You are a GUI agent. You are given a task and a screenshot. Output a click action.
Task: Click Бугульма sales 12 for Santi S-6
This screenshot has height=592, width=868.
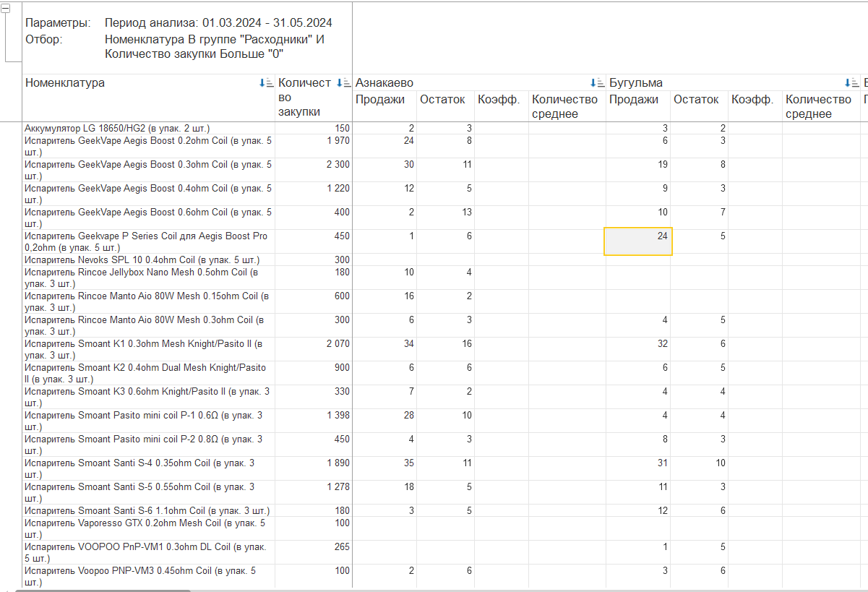tap(663, 510)
